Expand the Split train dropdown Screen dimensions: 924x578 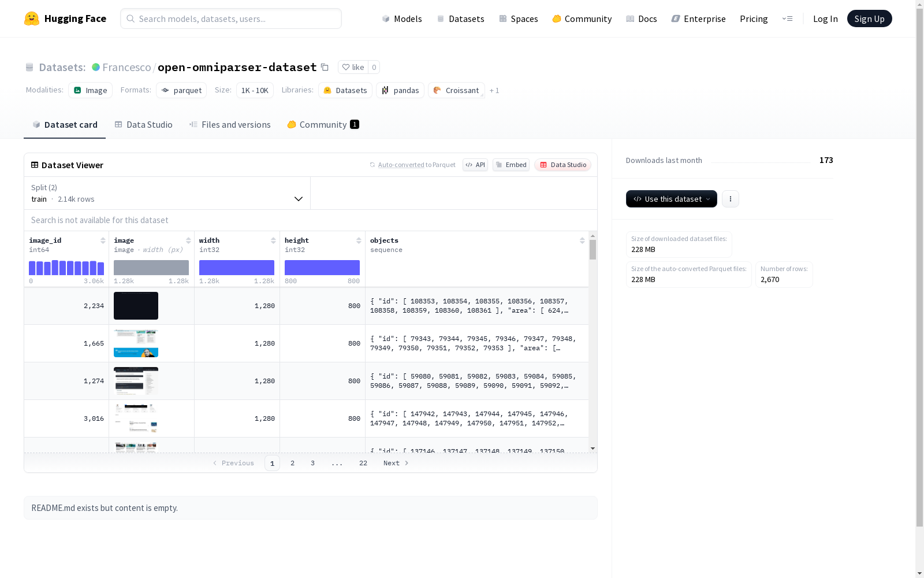tap(167, 193)
